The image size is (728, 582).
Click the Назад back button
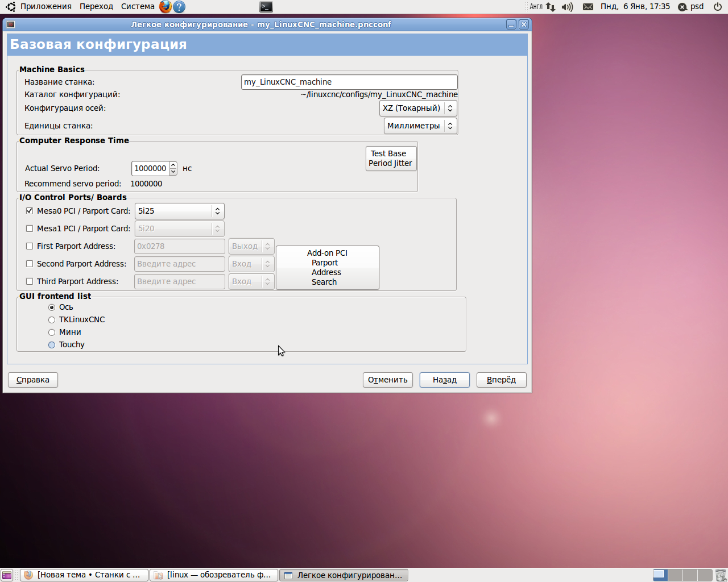point(445,380)
